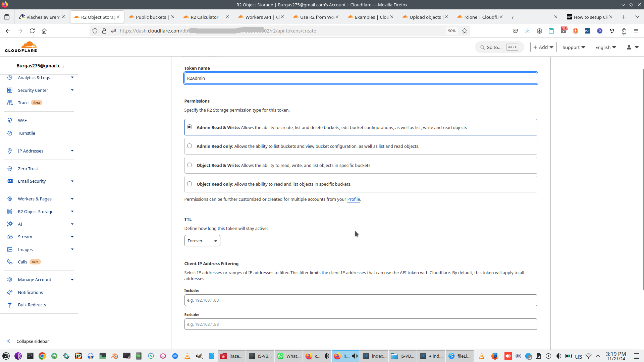Open the user profile icon menu

click(x=632, y=47)
